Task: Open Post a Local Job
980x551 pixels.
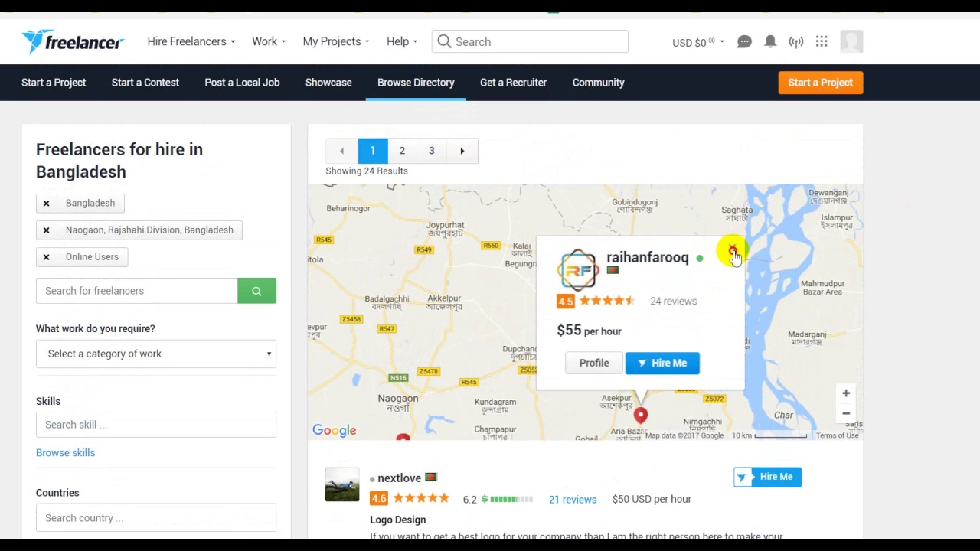Action: click(242, 83)
